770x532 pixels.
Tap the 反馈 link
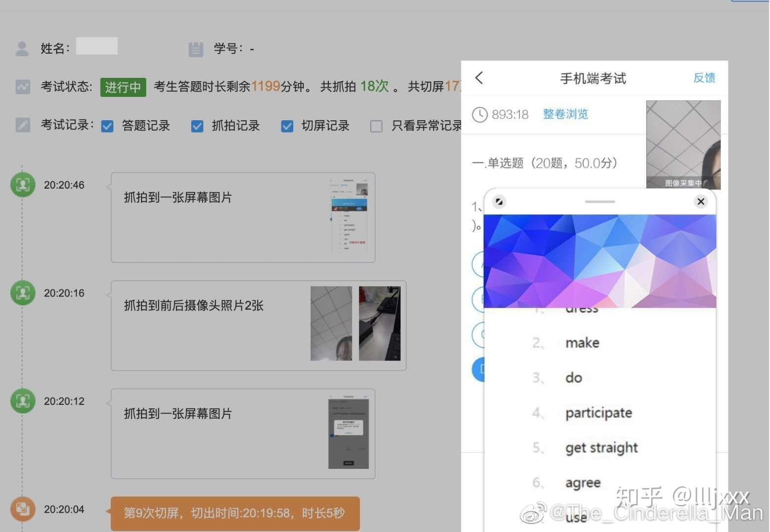coord(704,78)
